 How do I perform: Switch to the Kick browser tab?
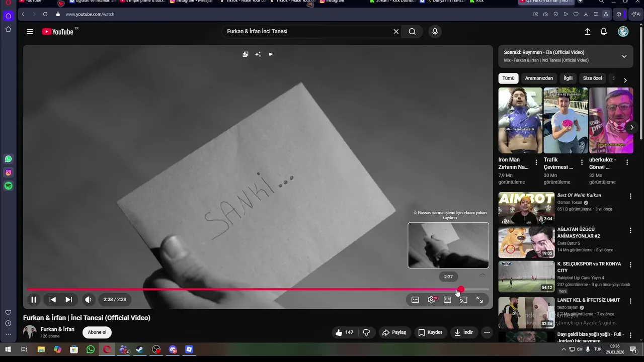(479, 2)
